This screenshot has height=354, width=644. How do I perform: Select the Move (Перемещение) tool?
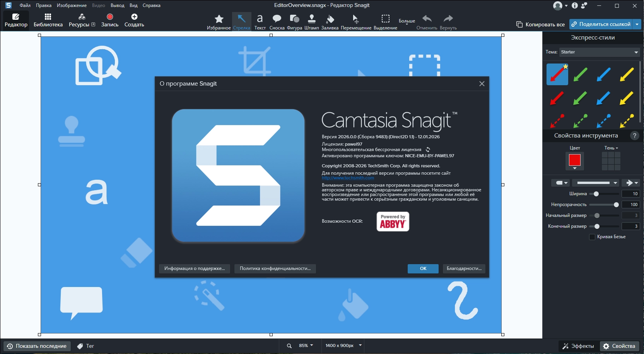(x=356, y=22)
